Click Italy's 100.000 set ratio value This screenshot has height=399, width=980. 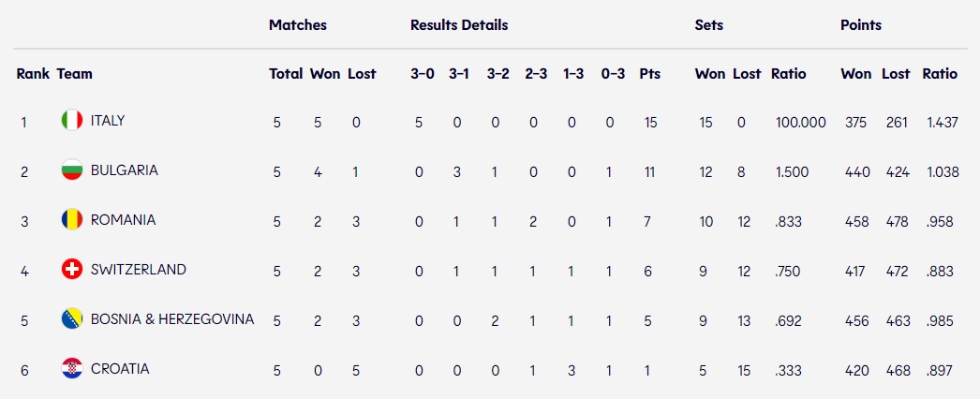pos(801,122)
